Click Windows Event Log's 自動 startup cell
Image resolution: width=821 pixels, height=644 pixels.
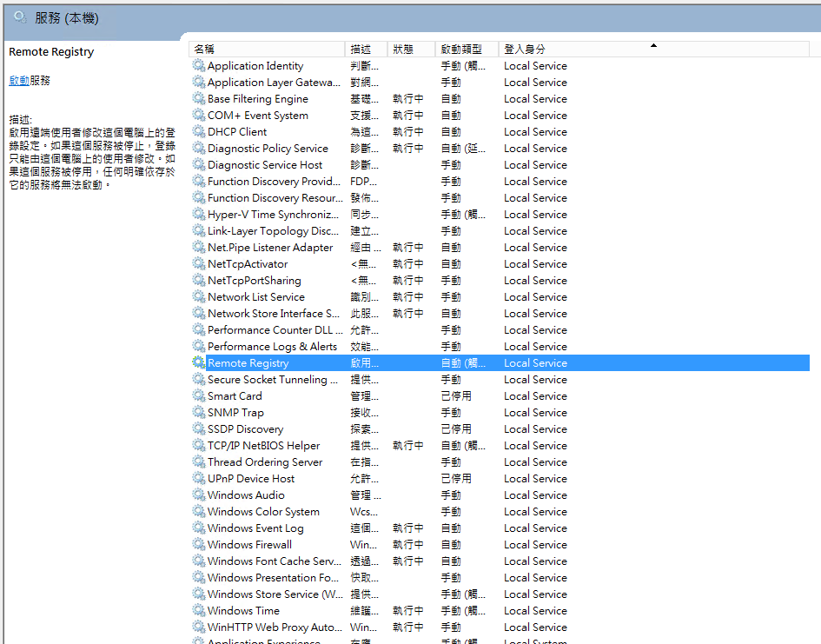451,528
